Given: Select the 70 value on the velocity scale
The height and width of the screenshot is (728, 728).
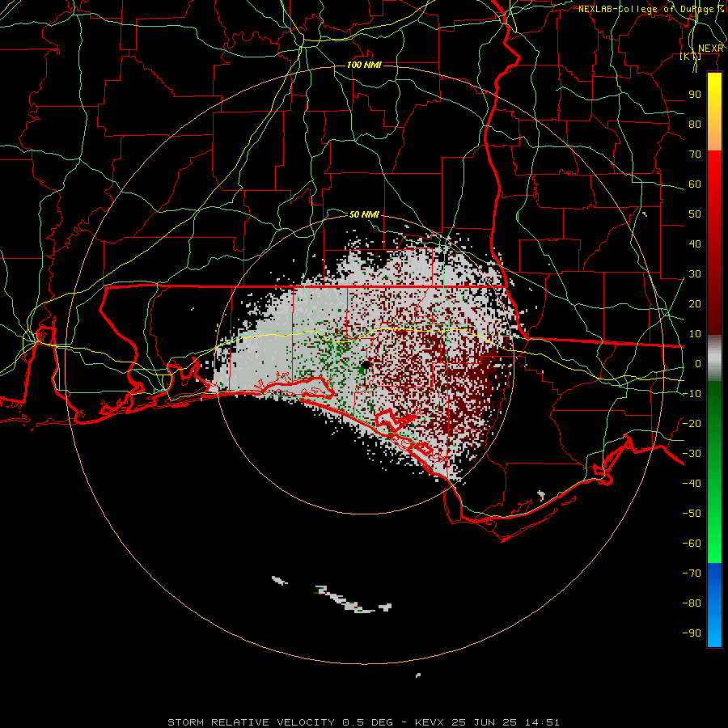Looking at the screenshot, I should [695, 154].
